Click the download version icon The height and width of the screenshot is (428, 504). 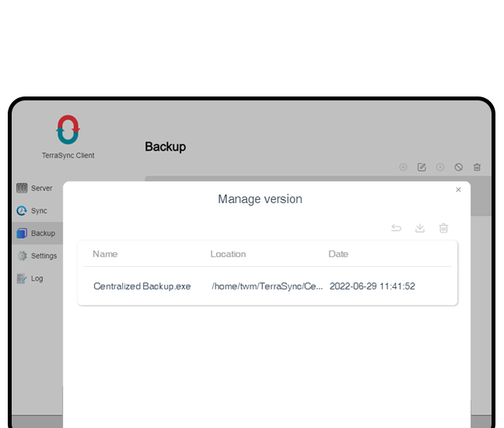coord(420,228)
